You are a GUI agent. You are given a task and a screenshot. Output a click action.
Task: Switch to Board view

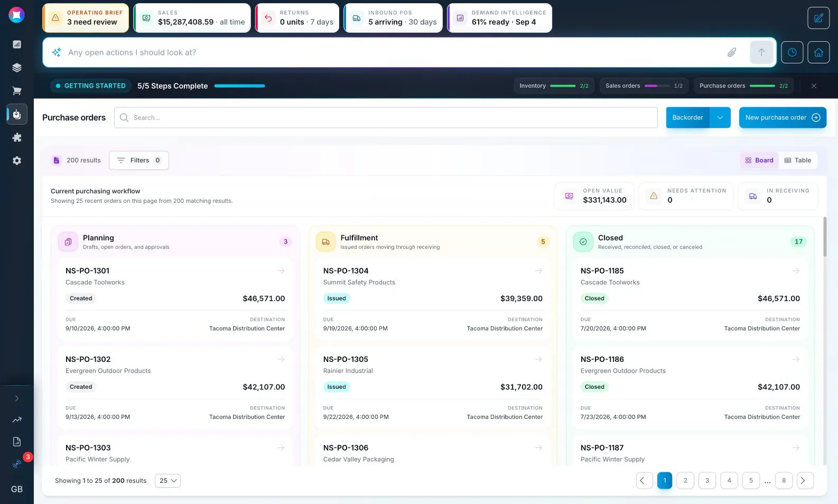tap(759, 160)
